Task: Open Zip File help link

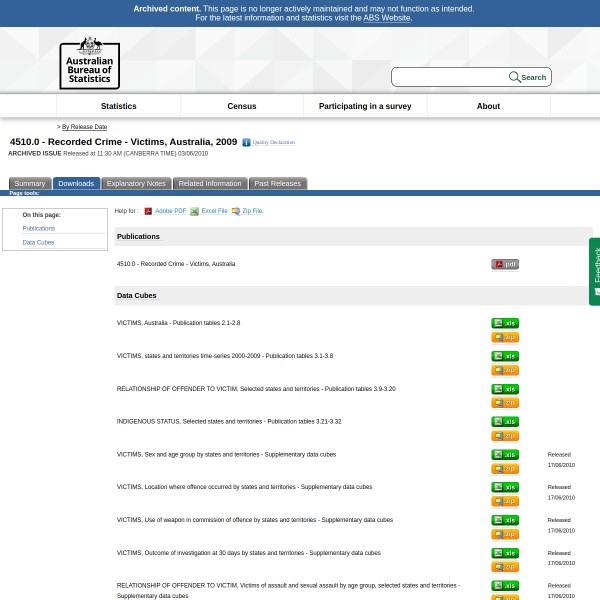Action: (x=252, y=211)
